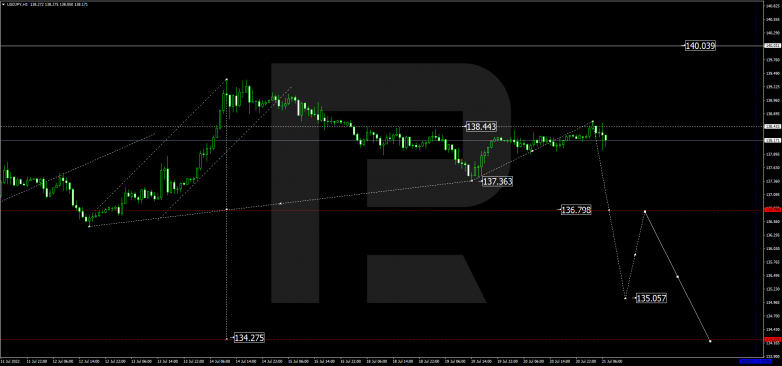Select the 137.363 low price label
The height and width of the screenshot is (366, 782).
click(x=497, y=182)
